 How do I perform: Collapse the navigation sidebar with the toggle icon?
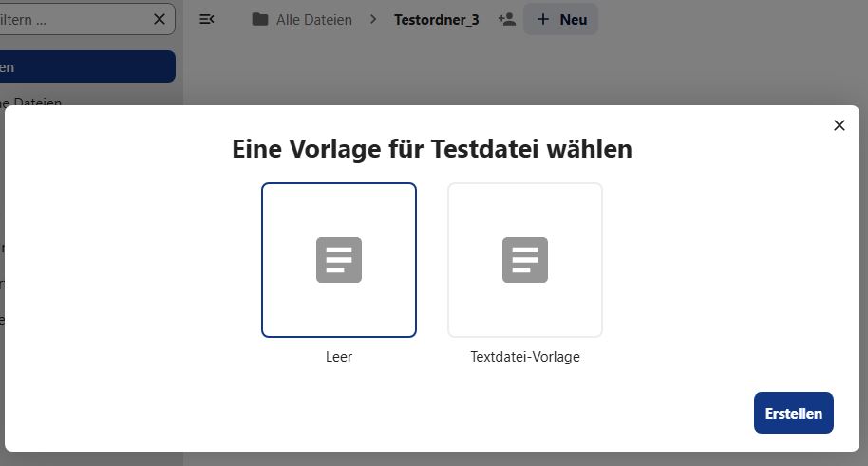coord(206,19)
